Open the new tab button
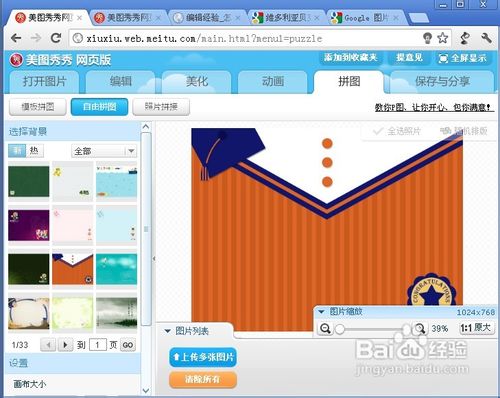This screenshot has height=398, width=500. tap(419, 18)
